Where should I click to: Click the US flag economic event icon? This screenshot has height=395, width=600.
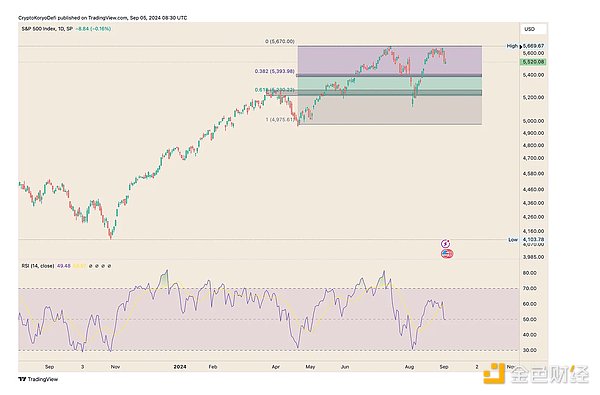pyautogui.click(x=447, y=253)
